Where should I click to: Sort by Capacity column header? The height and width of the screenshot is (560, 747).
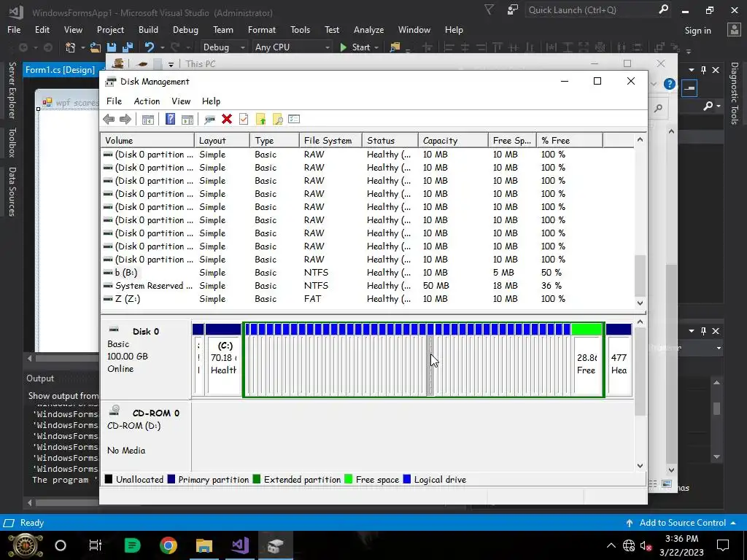click(x=453, y=141)
